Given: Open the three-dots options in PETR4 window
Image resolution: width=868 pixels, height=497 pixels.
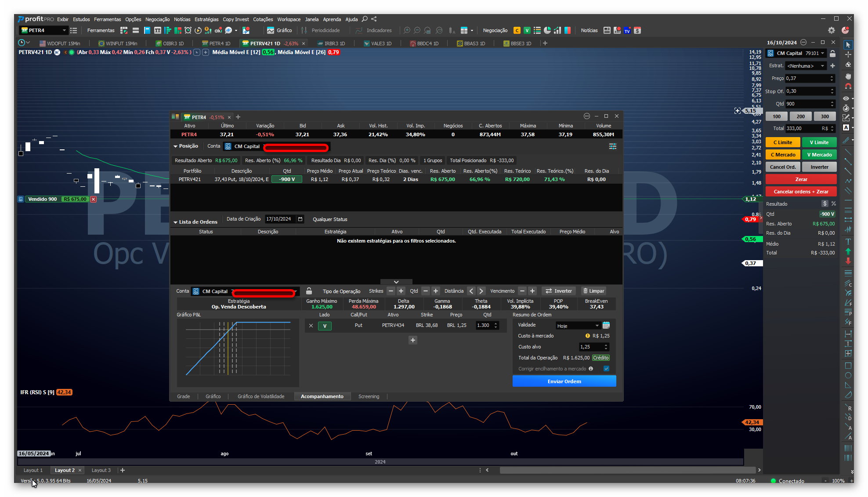Looking at the screenshot, I should coord(587,116).
